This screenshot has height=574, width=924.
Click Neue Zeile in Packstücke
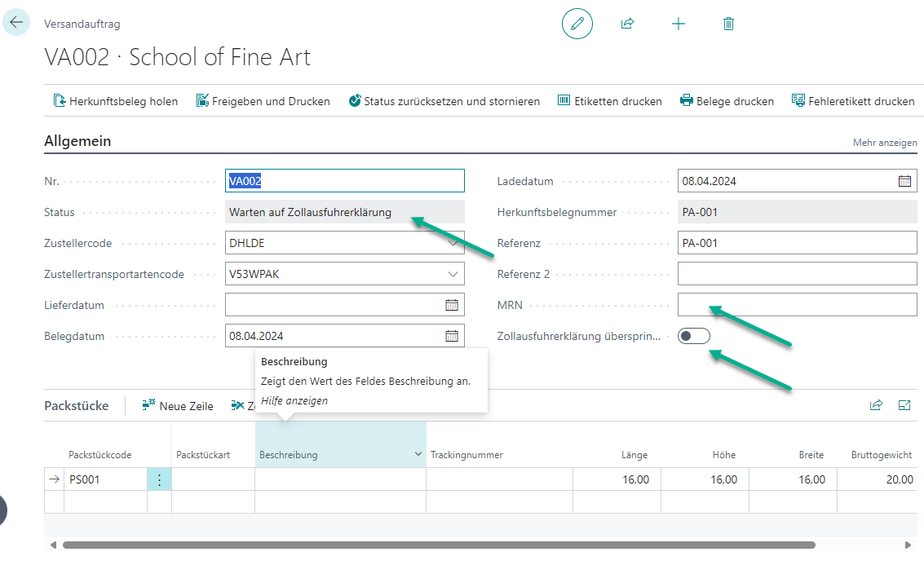pos(178,406)
